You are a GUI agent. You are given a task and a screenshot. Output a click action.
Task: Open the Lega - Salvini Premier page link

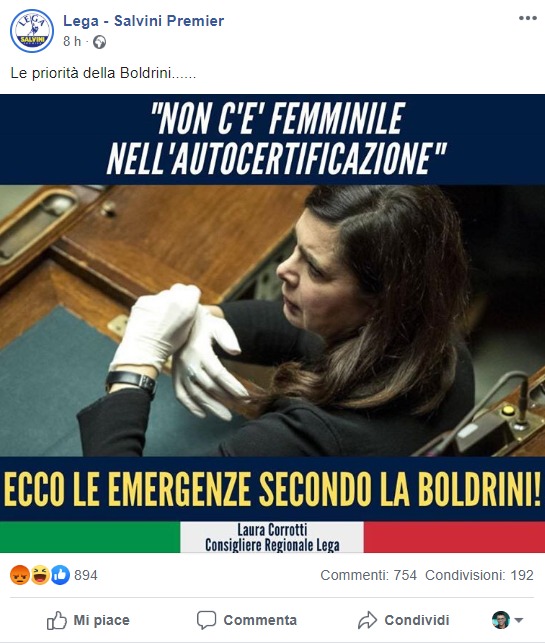coord(144,21)
